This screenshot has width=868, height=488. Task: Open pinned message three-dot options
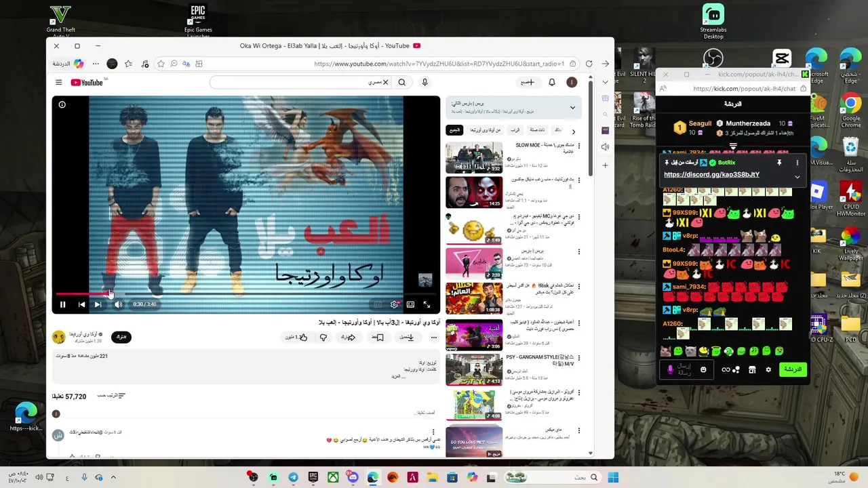point(797,163)
